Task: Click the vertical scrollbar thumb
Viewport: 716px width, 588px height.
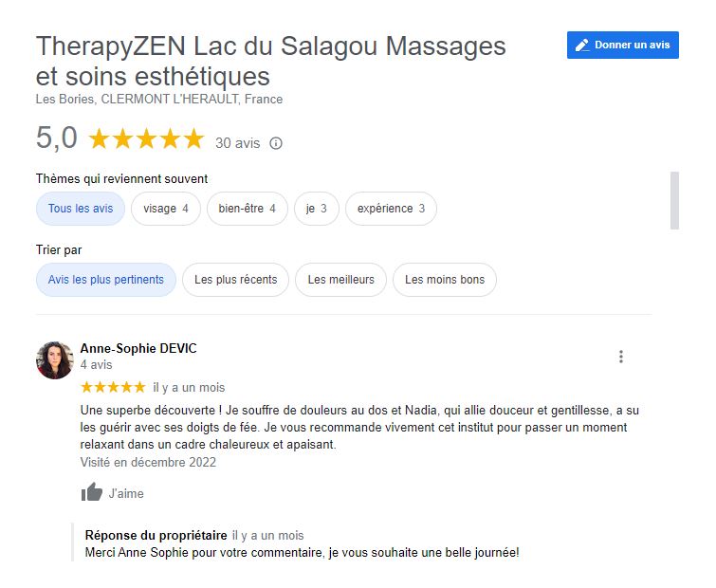Action: pos(674,200)
